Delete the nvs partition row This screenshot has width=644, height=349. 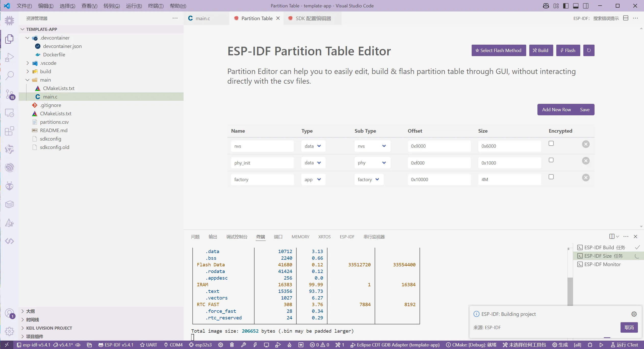(x=586, y=144)
